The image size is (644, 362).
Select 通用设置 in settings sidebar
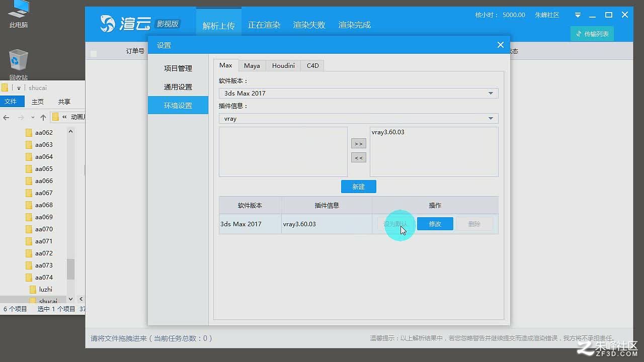click(x=178, y=87)
